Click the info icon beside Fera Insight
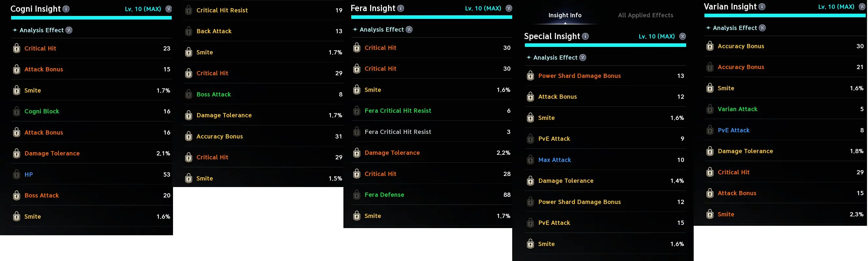This screenshot has width=868, height=261. pos(401,8)
